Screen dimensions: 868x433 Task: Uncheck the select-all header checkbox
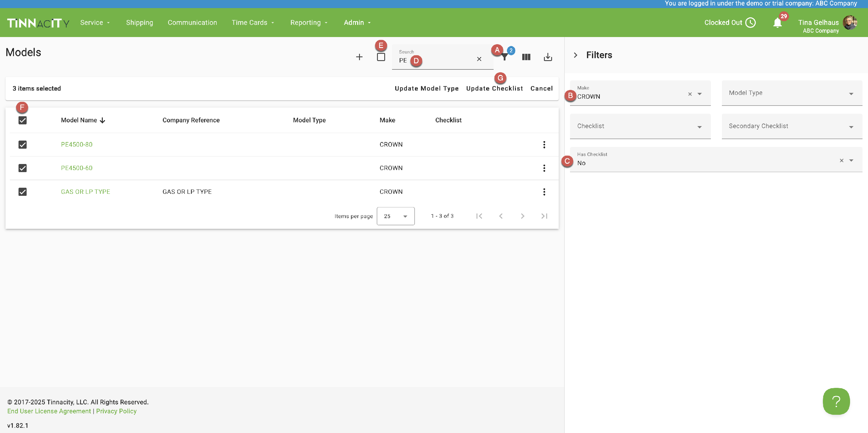23,120
